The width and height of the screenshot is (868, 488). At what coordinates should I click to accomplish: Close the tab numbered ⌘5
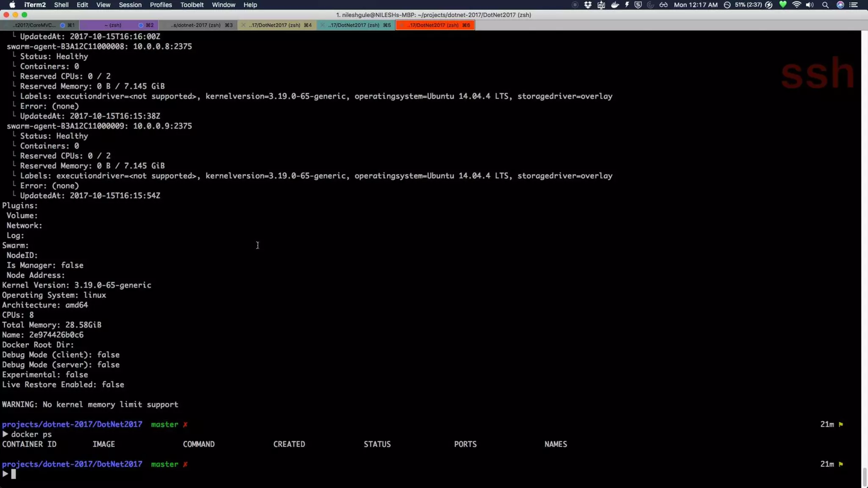pyautogui.click(x=323, y=25)
